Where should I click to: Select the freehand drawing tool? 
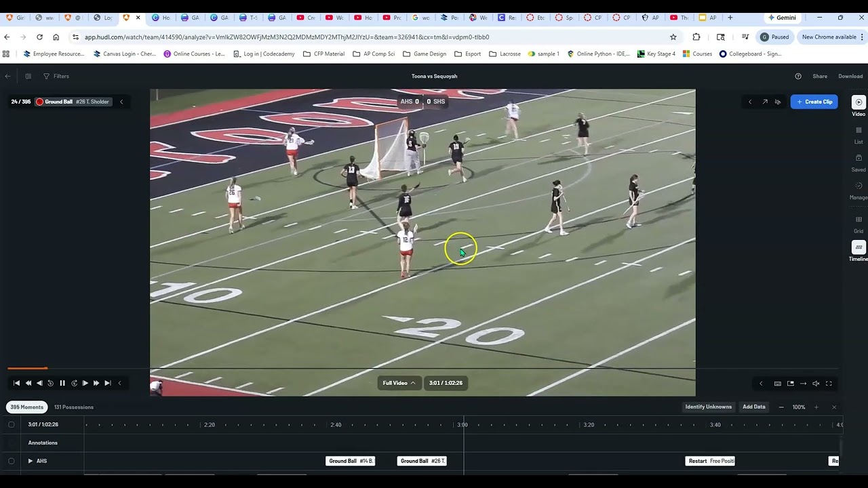[x=778, y=102]
